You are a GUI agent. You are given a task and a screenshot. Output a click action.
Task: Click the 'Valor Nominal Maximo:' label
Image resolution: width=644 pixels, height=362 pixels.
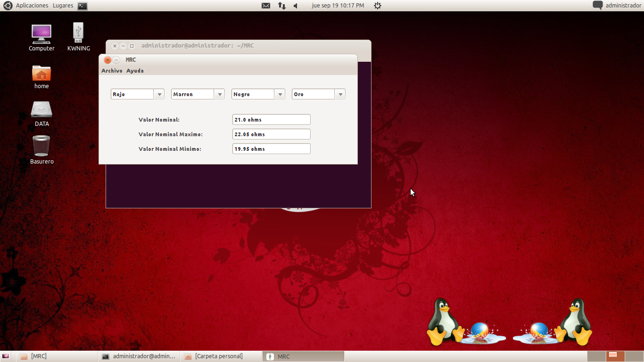(171, 134)
